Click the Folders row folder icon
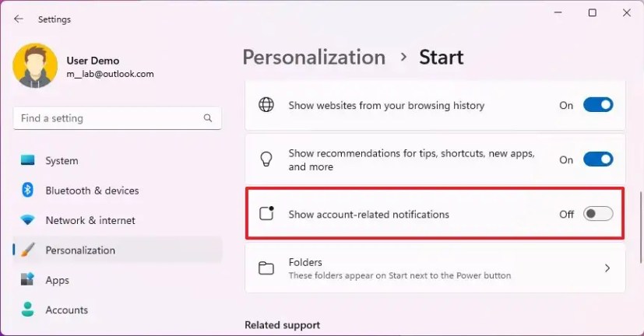 [x=266, y=268]
